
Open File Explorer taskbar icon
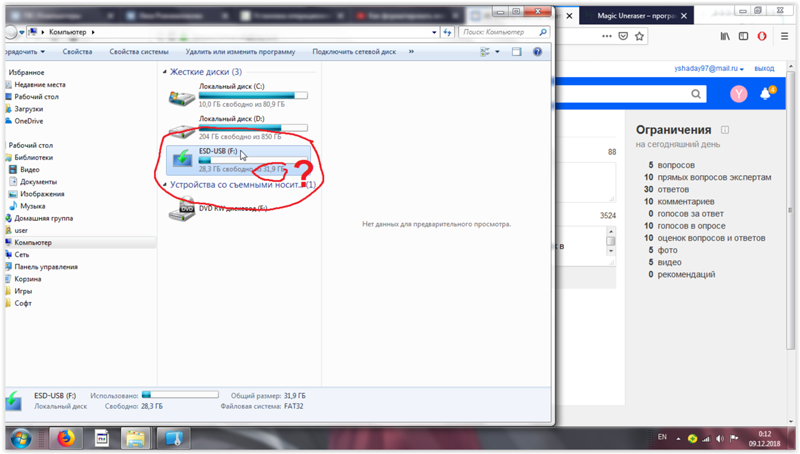pos(135,439)
